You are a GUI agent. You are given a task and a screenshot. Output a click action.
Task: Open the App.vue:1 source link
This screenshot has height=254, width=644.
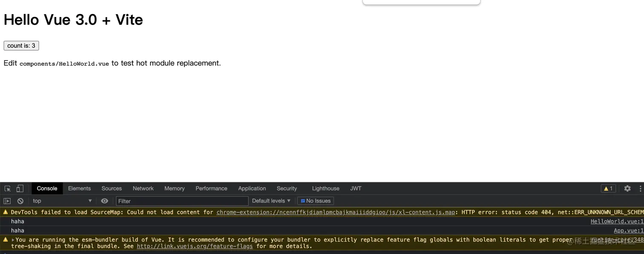pos(629,231)
